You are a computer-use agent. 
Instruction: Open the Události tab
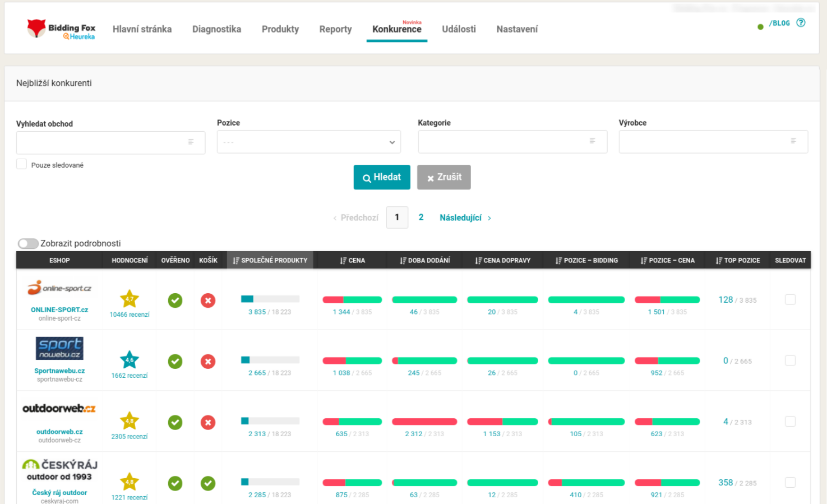(459, 29)
